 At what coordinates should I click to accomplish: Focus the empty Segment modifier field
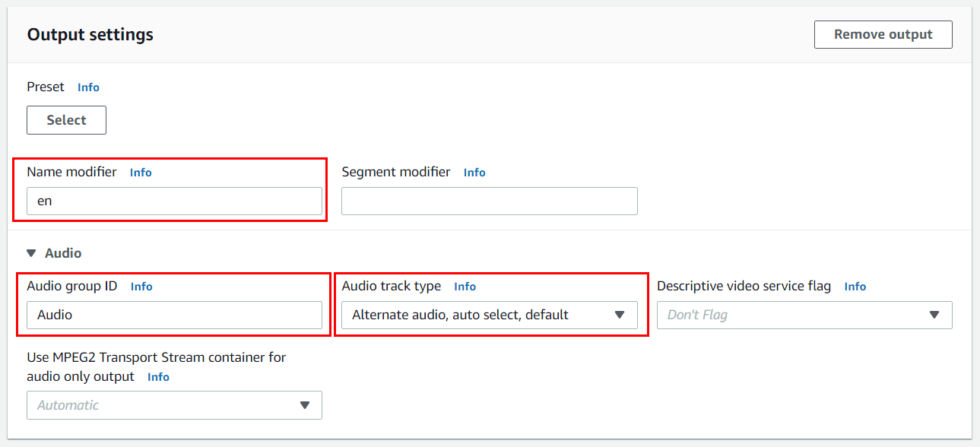(490, 201)
